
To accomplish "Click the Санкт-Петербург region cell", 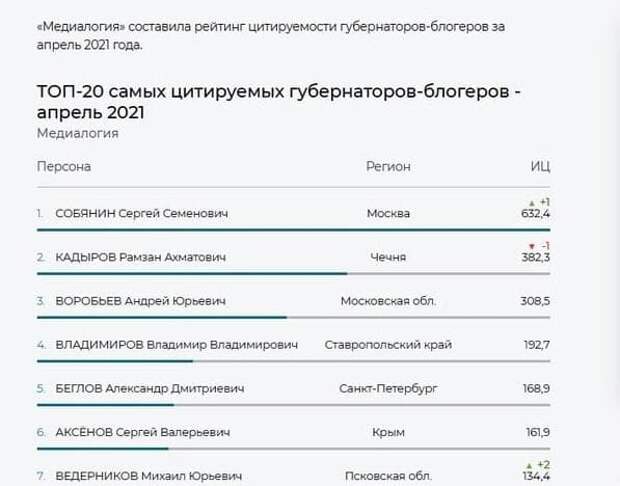I will click(x=388, y=388).
